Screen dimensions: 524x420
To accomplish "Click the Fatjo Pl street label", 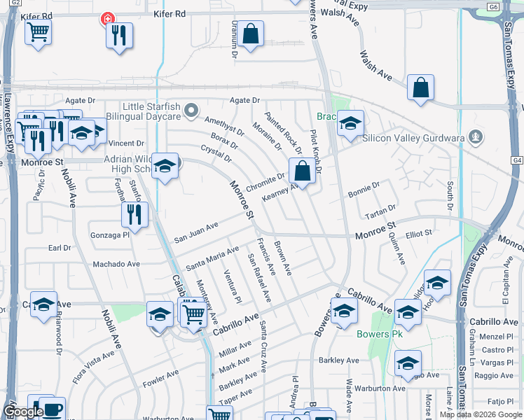I will click(501, 401).
